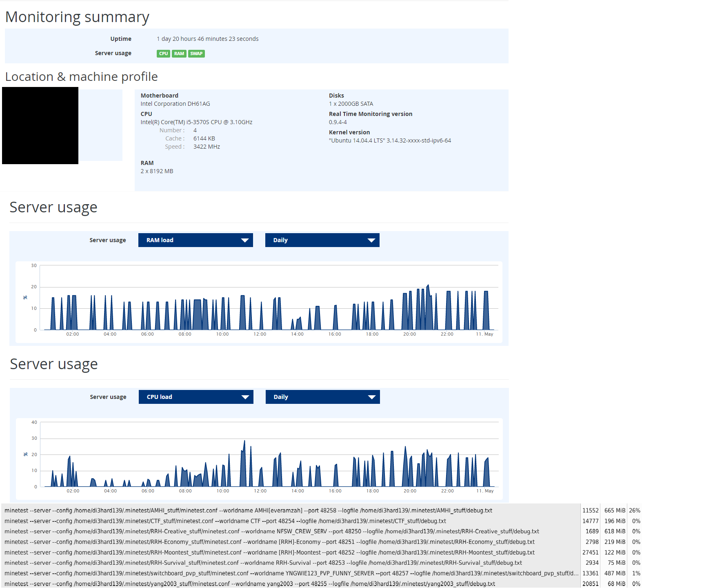Select the NFSW_CREW_SERV process row
This screenshot has width=702, height=588.
coord(271,531)
